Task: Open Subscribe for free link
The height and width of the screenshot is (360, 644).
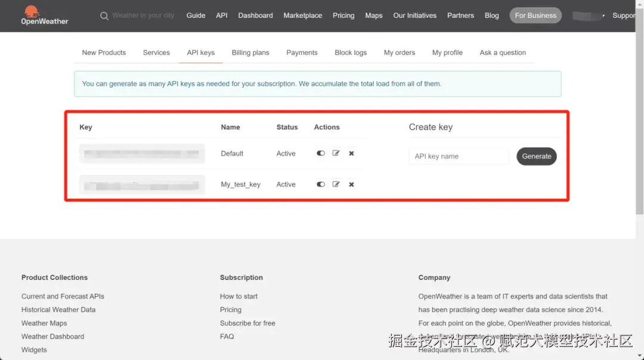Action: pos(247,324)
